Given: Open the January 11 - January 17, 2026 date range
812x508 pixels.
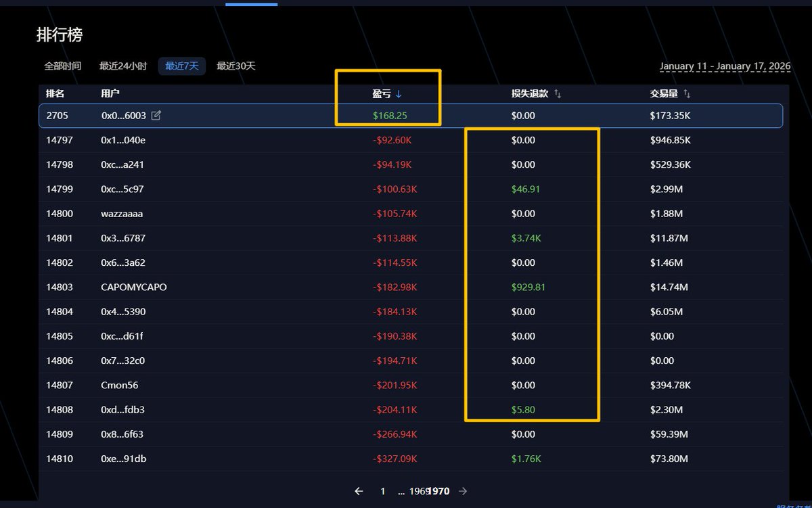Looking at the screenshot, I should 725,66.
